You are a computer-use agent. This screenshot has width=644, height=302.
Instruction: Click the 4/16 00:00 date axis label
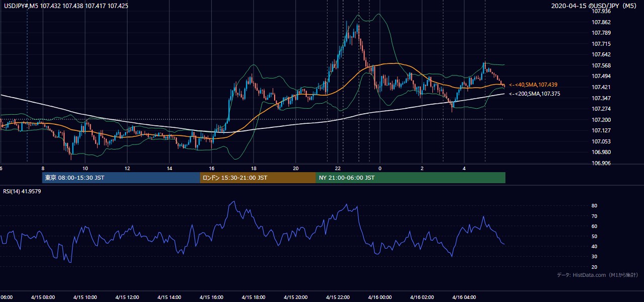380,297
